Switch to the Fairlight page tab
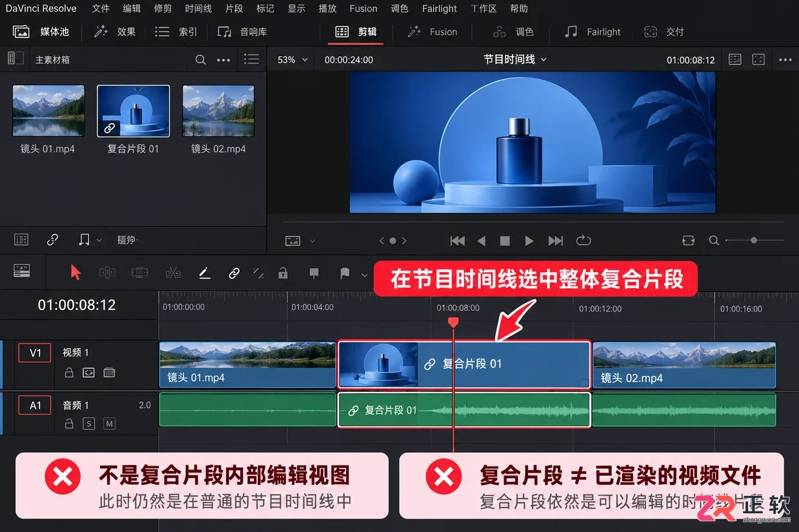 [592, 32]
